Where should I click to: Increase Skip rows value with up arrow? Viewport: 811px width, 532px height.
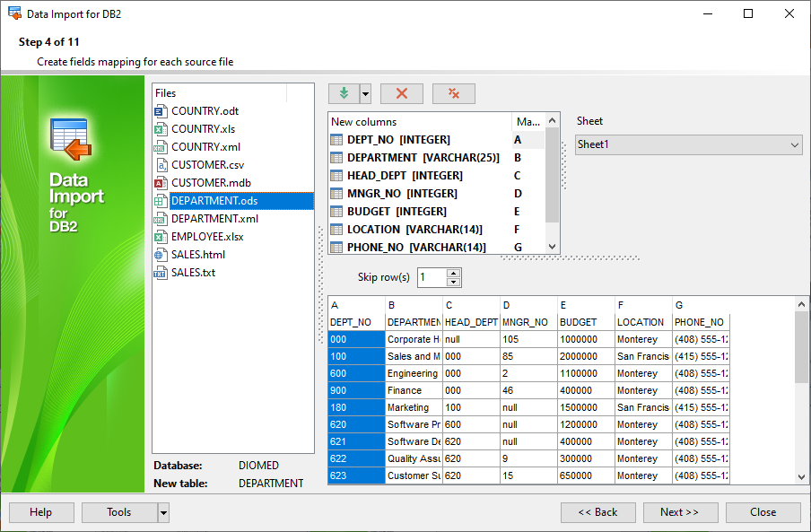click(454, 274)
